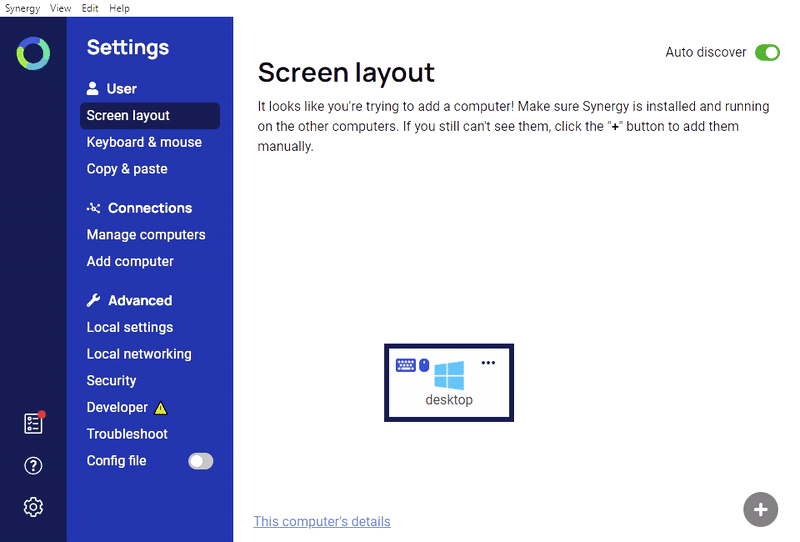Click the round plus button to add computer
Screen dimensions: 800x542
(x=760, y=509)
